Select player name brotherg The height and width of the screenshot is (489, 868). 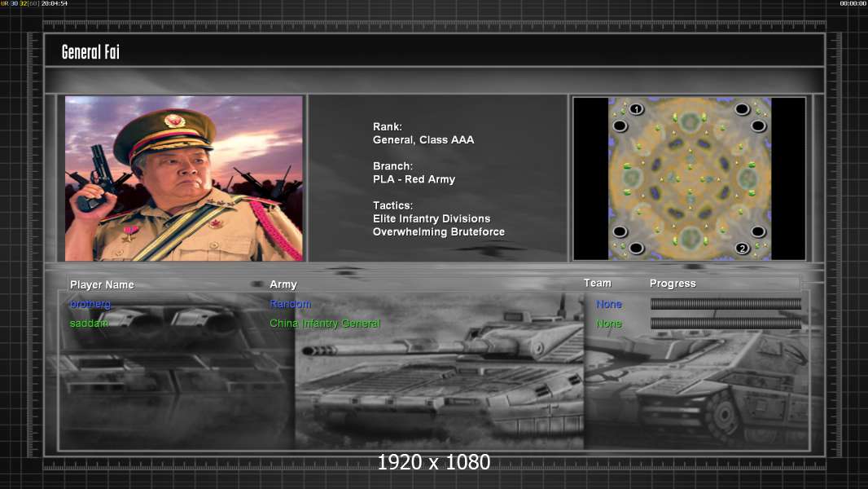click(x=90, y=303)
